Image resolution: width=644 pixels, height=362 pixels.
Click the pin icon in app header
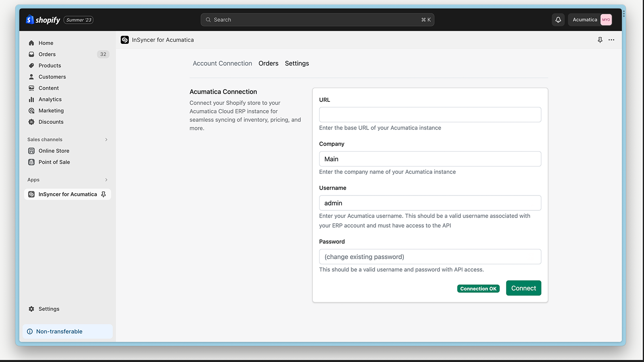600,40
